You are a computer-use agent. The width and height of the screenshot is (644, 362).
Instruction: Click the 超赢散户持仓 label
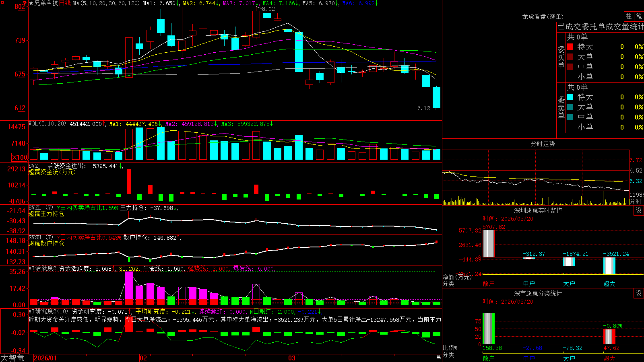tap(46, 243)
